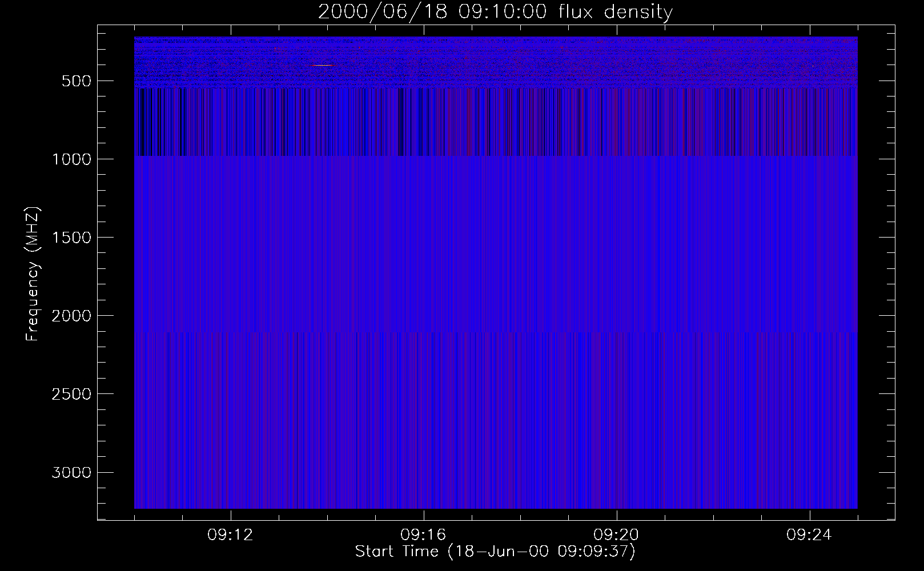Click the 09:16 time tick label
The image size is (924, 571).
point(423,535)
